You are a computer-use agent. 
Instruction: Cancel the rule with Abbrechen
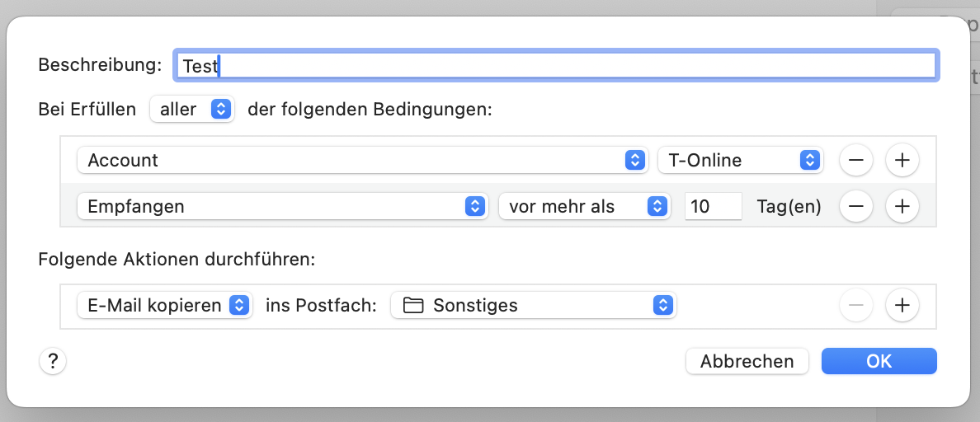pos(747,361)
